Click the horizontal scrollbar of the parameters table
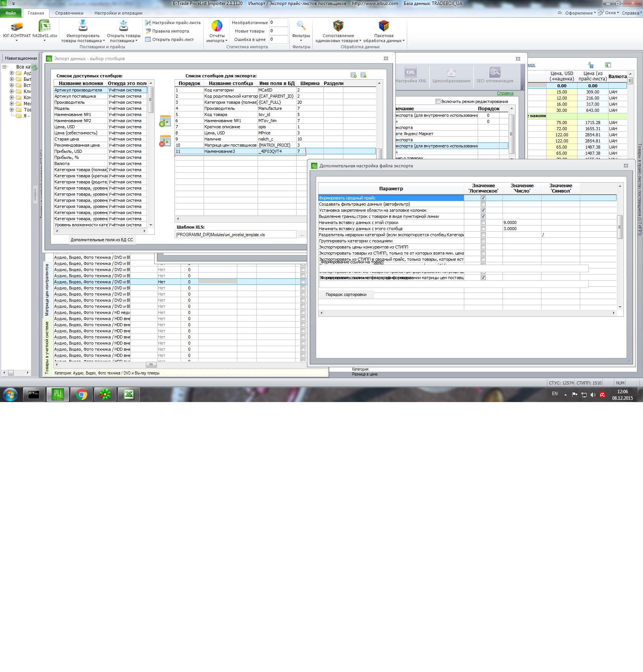The height and width of the screenshot is (672, 643). 467,313
